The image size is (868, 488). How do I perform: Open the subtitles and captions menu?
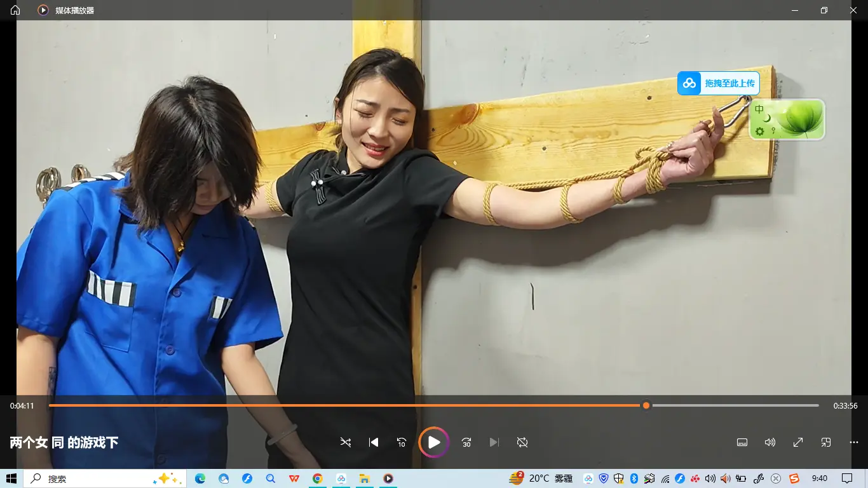(x=742, y=442)
